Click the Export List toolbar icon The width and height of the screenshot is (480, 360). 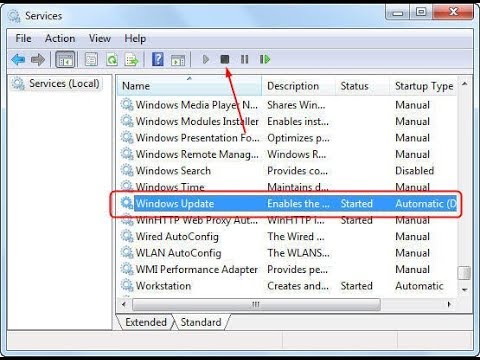point(131,60)
